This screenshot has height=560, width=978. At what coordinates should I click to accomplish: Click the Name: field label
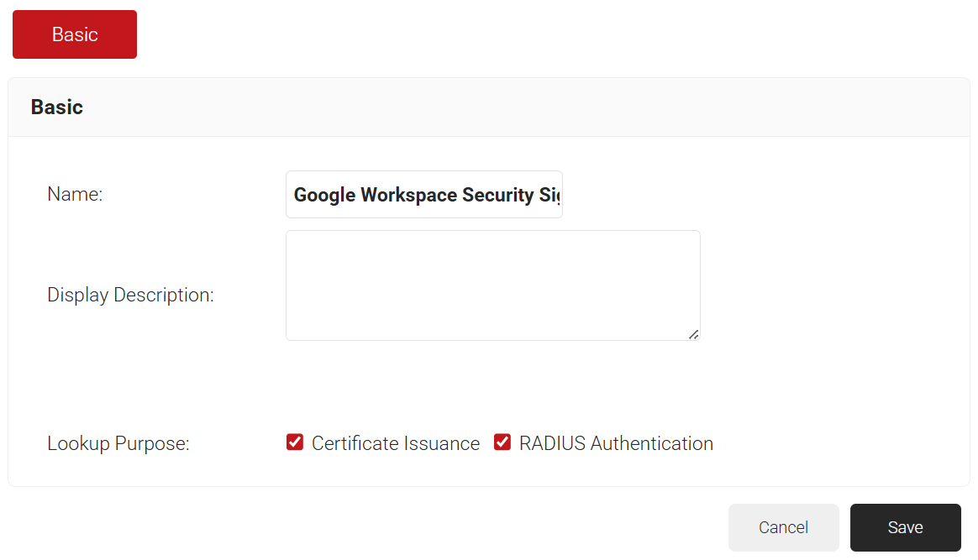point(75,195)
